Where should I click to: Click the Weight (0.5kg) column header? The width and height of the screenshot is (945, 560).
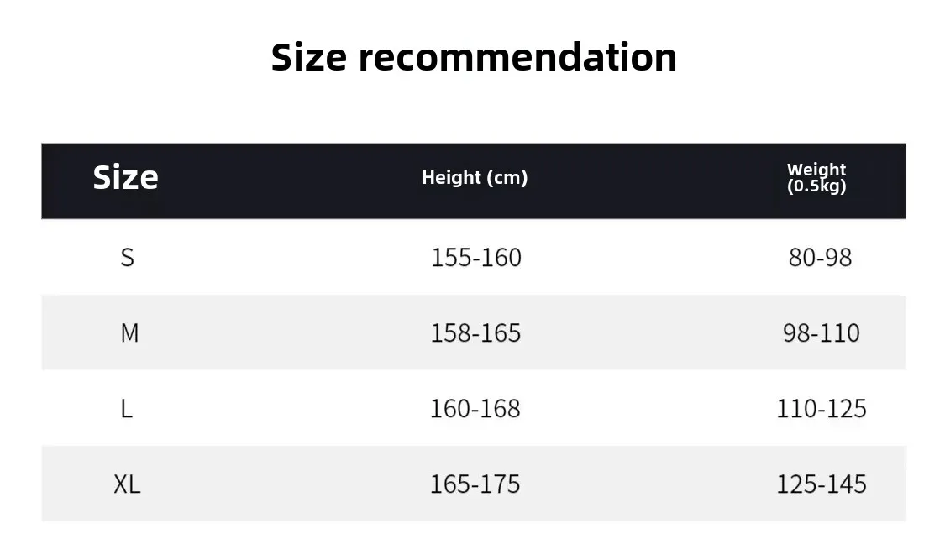(816, 178)
